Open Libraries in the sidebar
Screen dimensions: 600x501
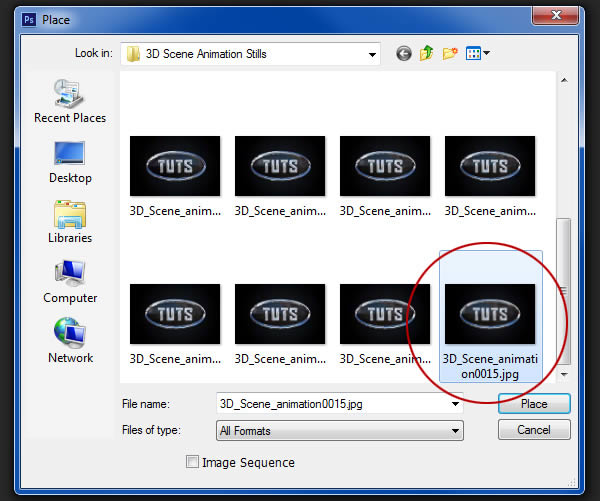70,222
